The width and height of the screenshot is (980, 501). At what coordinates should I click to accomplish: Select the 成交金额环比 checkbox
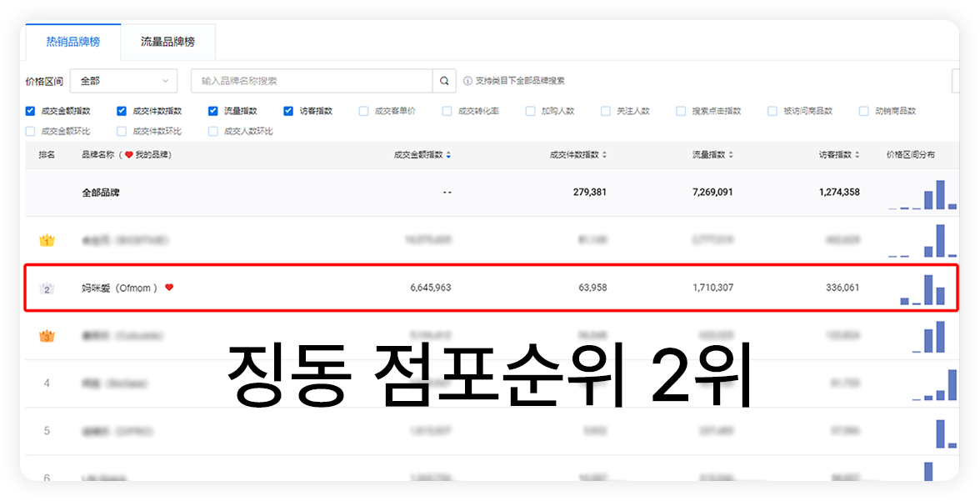click(x=30, y=132)
